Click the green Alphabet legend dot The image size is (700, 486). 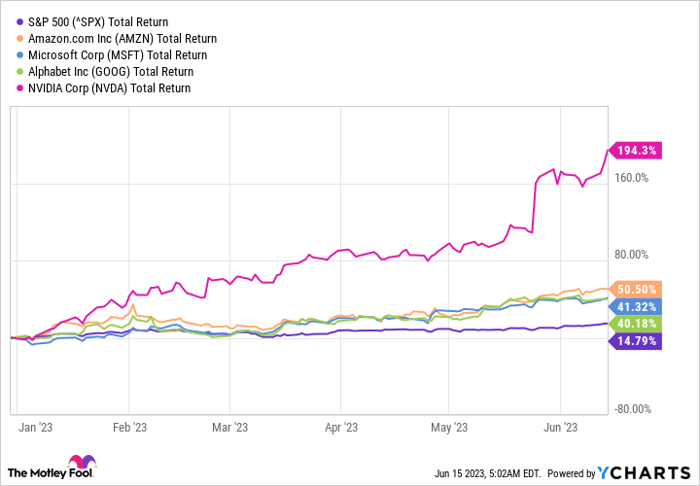point(19,71)
